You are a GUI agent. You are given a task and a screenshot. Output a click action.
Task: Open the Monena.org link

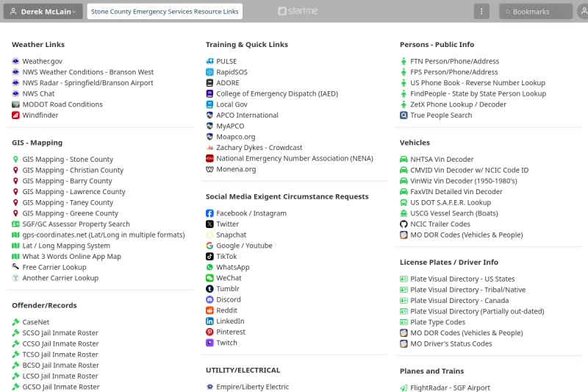point(236,169)
